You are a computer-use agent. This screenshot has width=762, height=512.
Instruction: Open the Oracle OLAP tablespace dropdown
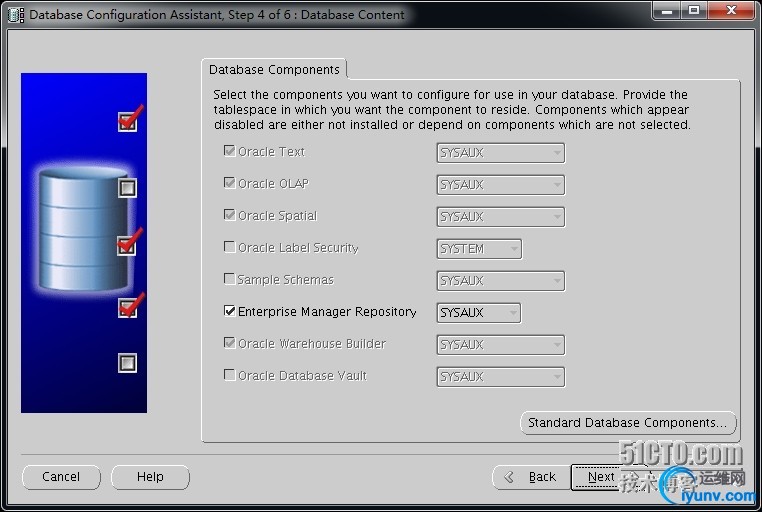pyautogui.click(x=501, y=185)
